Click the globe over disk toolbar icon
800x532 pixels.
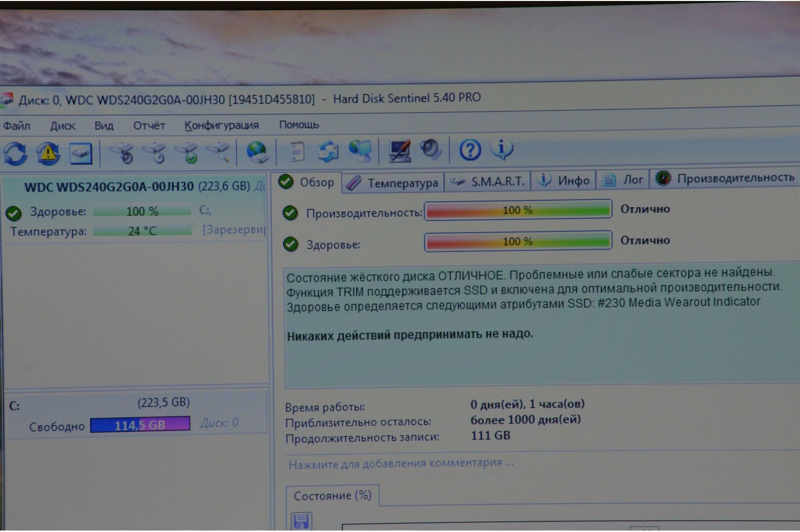click(x=257, y=152)
